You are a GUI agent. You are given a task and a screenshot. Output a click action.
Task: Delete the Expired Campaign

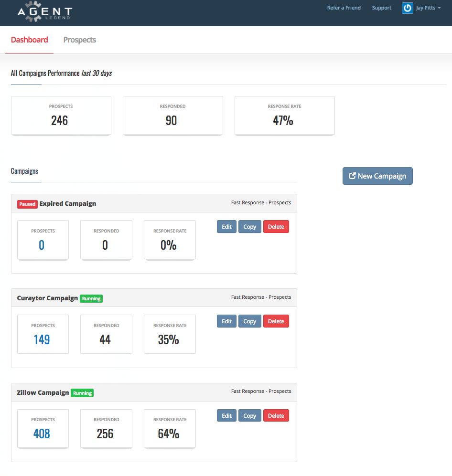point(276,227)
